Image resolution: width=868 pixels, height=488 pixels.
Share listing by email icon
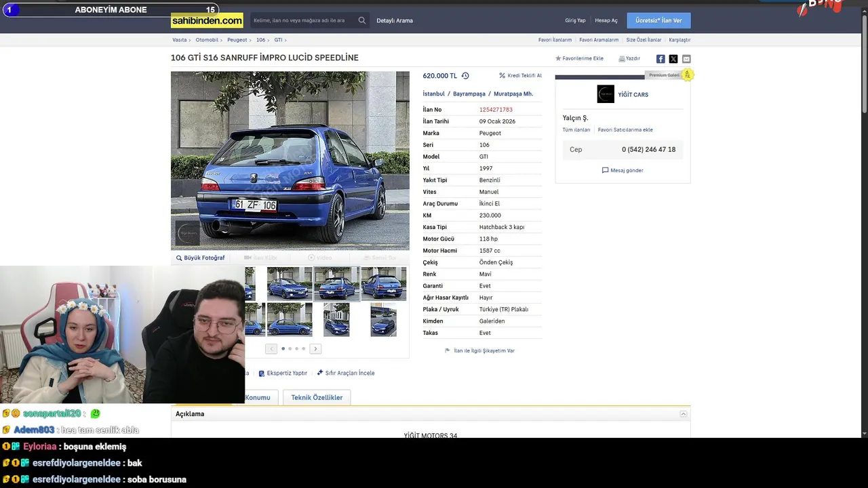686,59
